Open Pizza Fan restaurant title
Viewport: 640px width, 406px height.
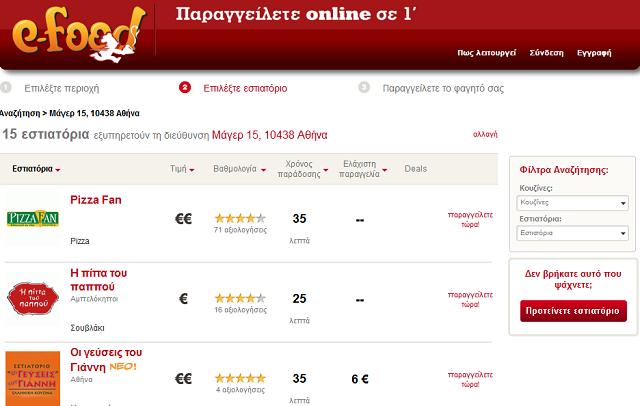click(96, 200)
